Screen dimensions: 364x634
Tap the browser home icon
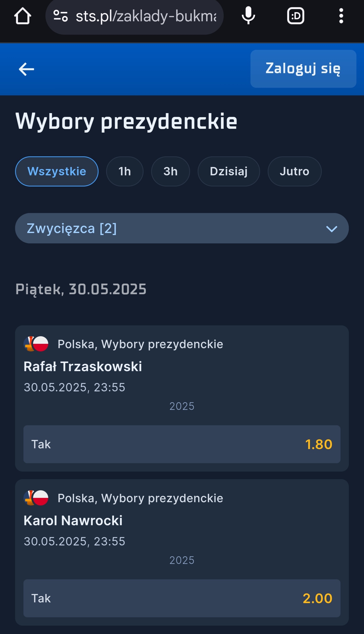[x=23, y=16]
